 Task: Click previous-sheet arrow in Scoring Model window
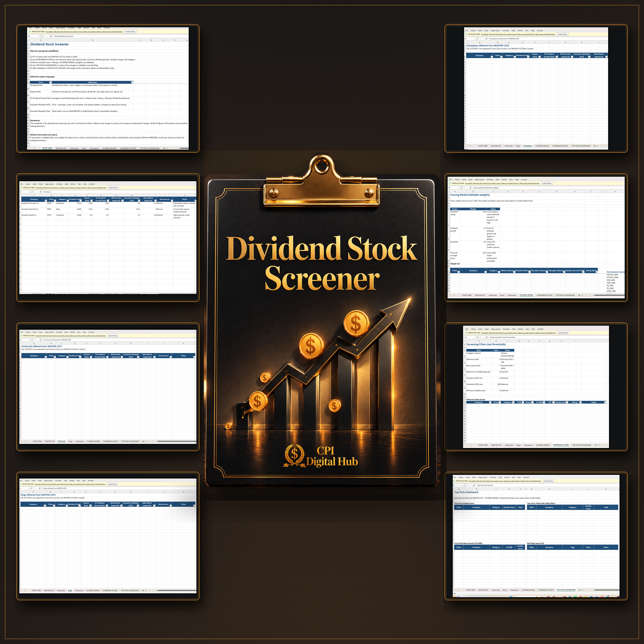point(451,295)
